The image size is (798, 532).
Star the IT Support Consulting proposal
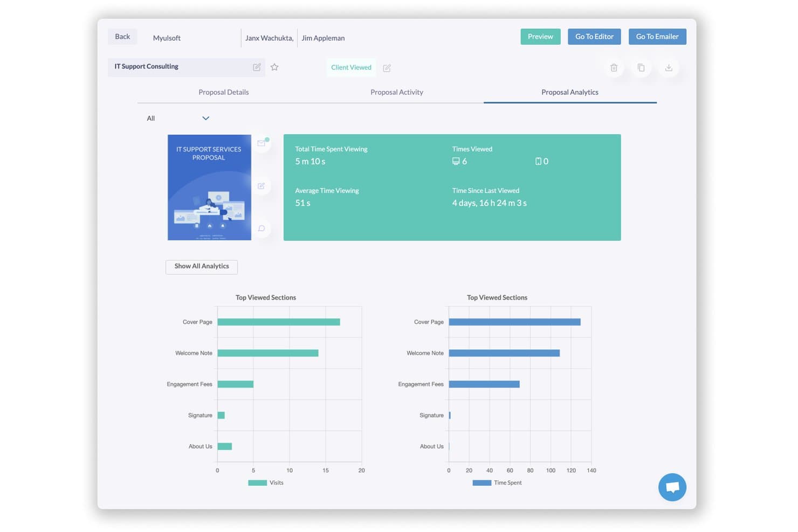click(x=274, y=67)
